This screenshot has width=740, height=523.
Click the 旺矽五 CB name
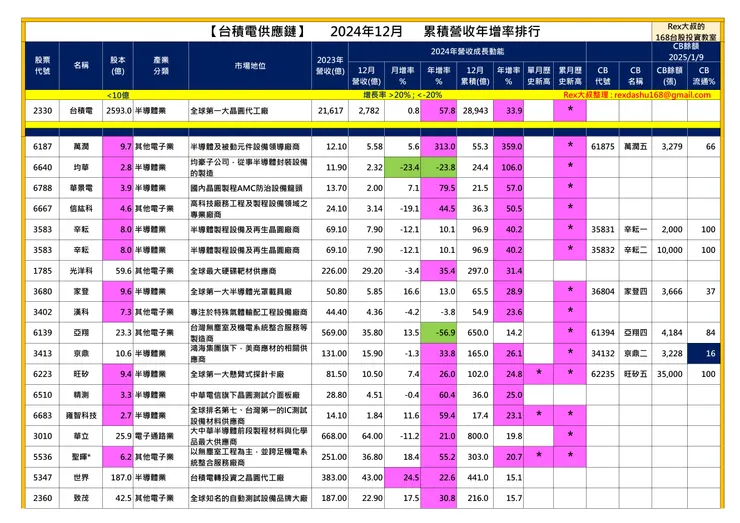pos(635,374)
